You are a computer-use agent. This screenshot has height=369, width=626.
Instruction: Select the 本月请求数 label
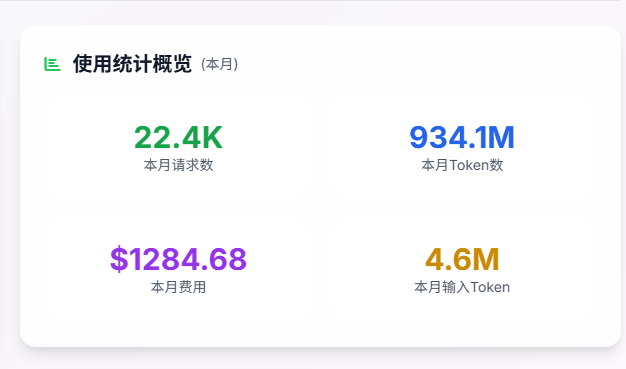[178, 165]
